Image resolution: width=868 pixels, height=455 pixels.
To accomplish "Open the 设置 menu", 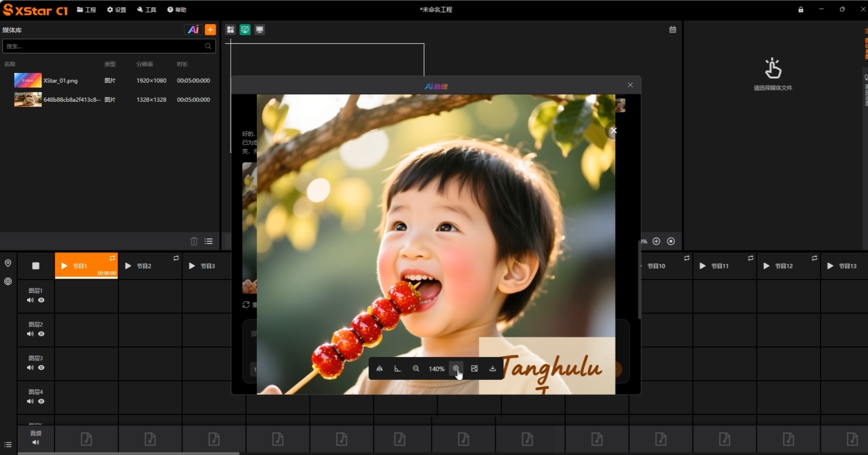I will pyautogui.click(x=116, y=10).
